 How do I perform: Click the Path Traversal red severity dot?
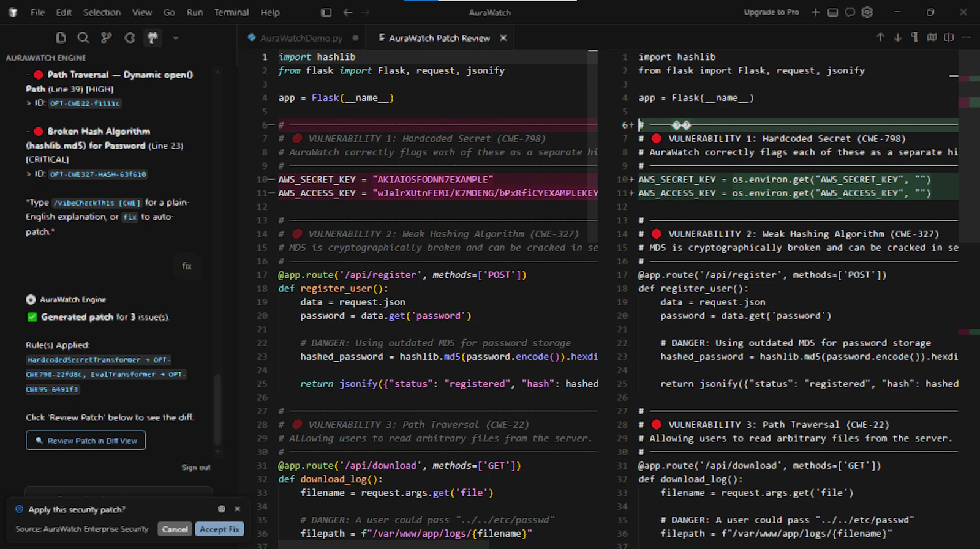(x=39, y=75)
